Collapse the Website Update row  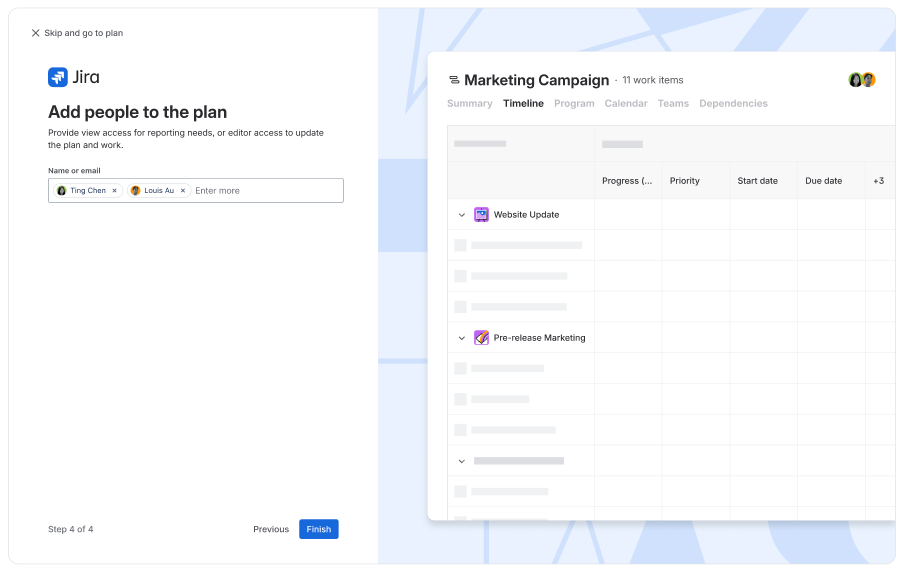click(x=462, y=215)
